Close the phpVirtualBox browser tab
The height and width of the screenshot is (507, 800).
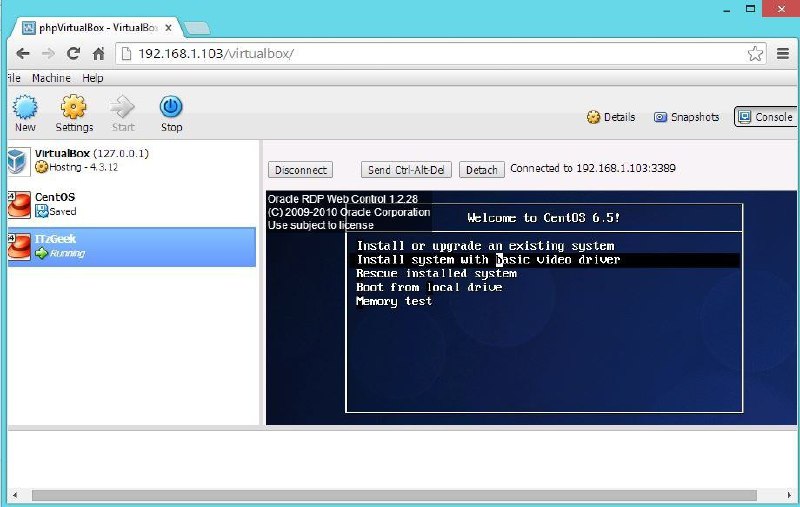[x=168, y=28]
